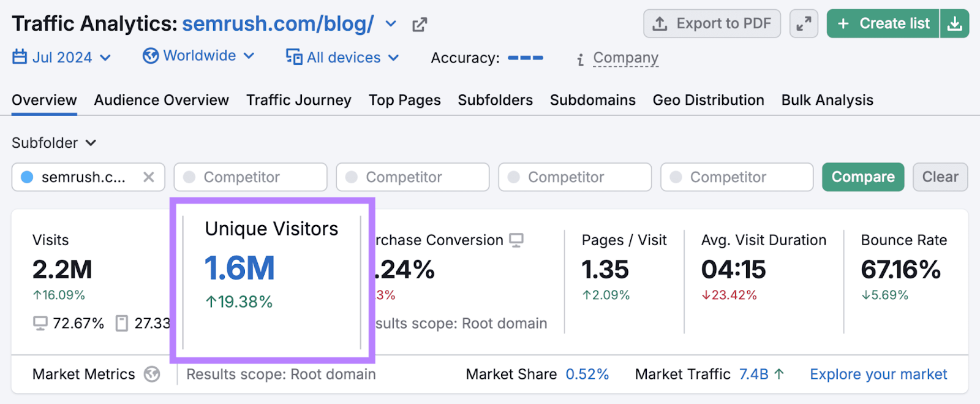Open the Subdomains tab
980x404 pixels.
click(593, 100)
